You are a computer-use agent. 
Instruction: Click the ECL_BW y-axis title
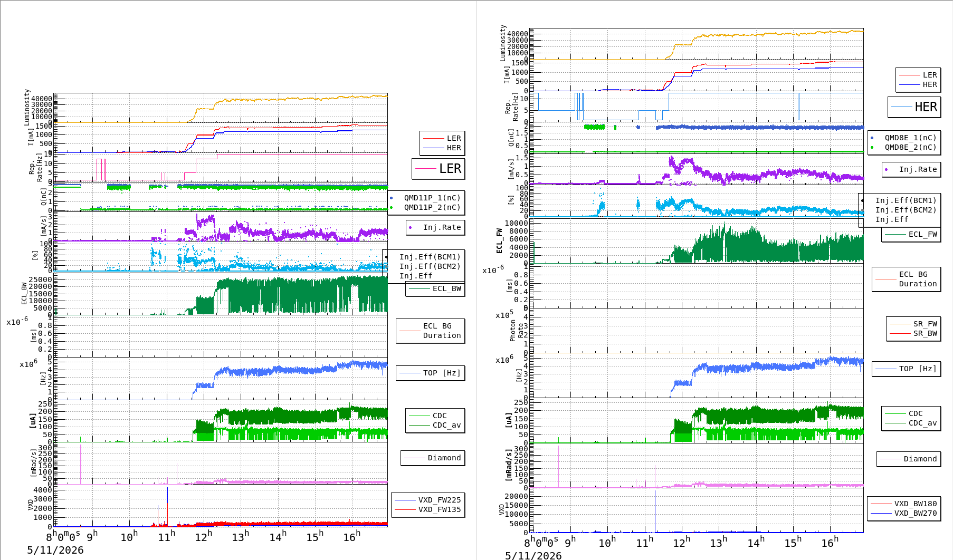click(24, 294)
